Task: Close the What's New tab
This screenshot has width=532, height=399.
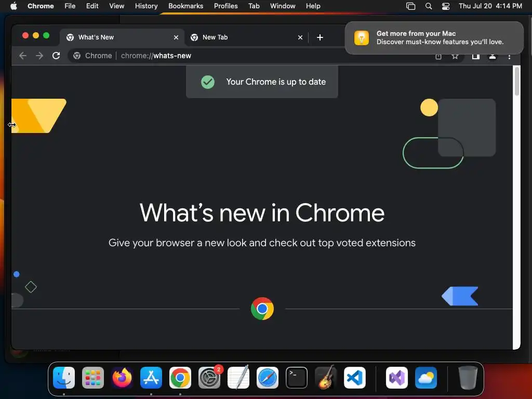Action: click(x=176, y=37)
